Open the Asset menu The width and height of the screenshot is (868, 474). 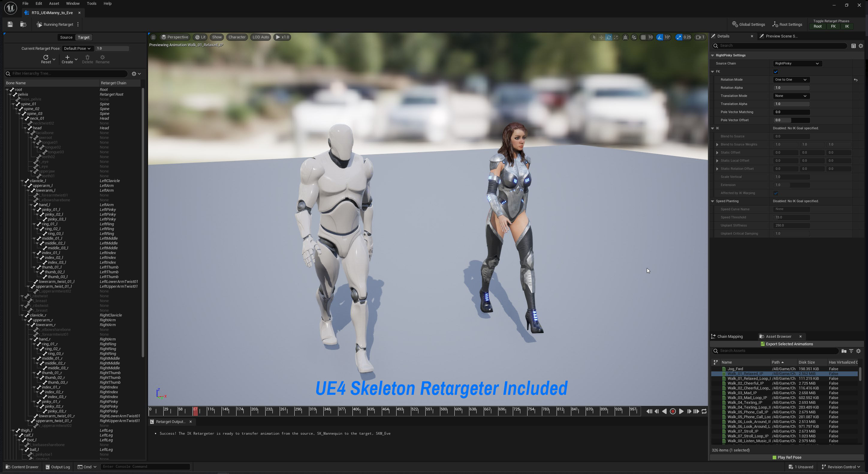click(54, 3)
